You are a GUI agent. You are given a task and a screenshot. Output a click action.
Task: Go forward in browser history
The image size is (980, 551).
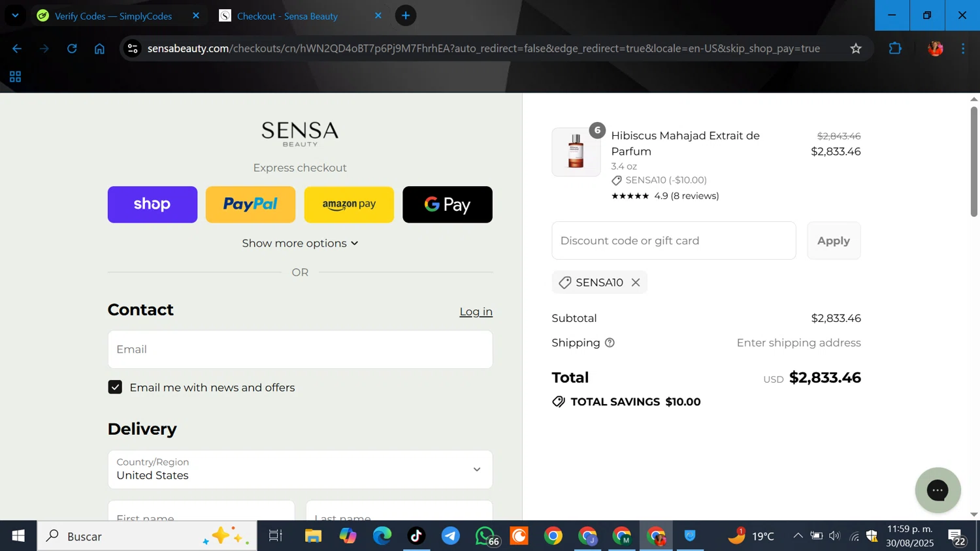44,48
